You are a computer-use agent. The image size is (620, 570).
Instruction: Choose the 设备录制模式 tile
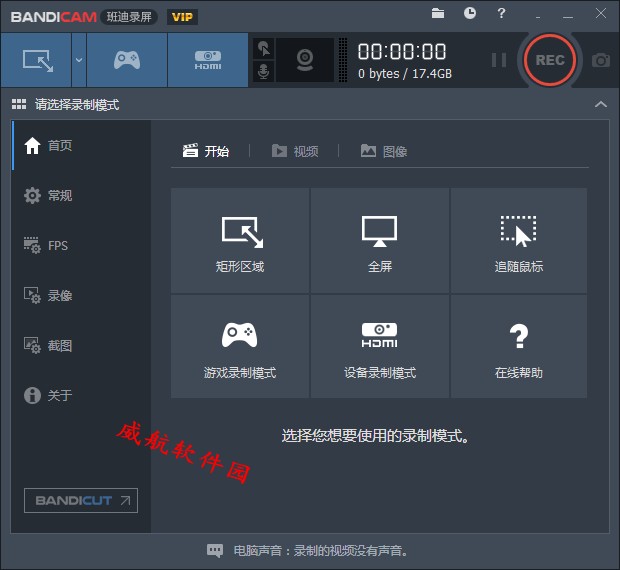(380, 346)
